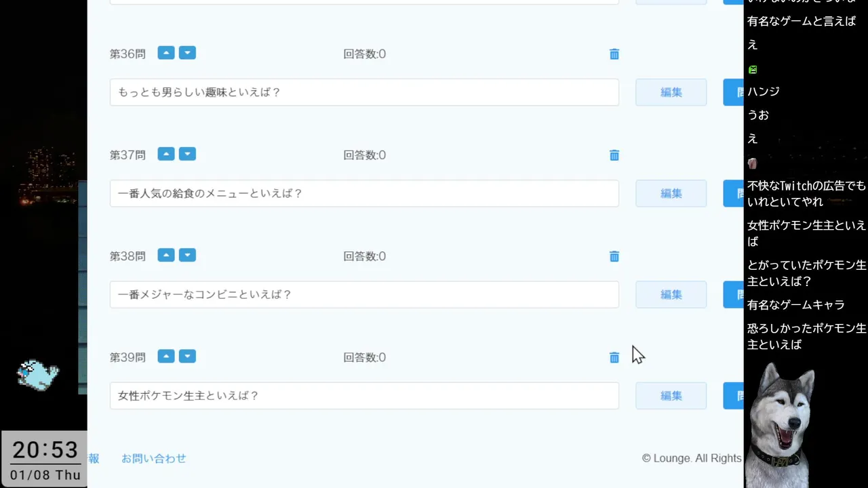Move question 39 up

[166, 356]
